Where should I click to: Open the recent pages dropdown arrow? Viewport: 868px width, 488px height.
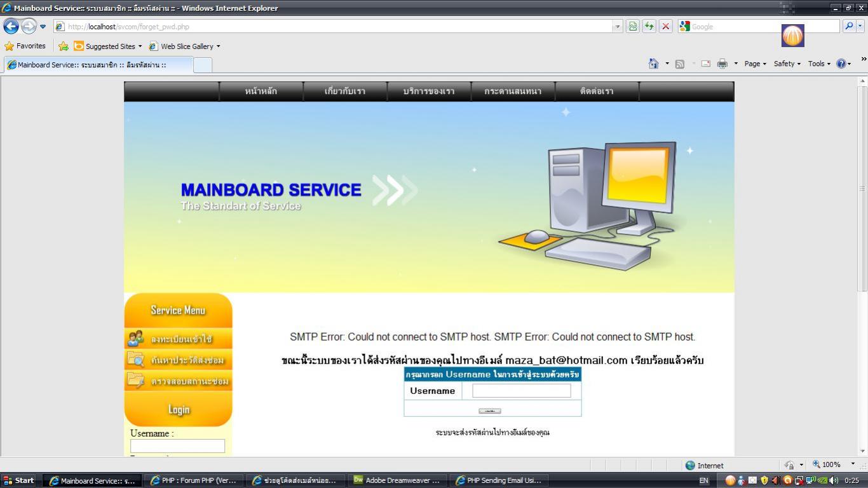[x=43, y=27]
